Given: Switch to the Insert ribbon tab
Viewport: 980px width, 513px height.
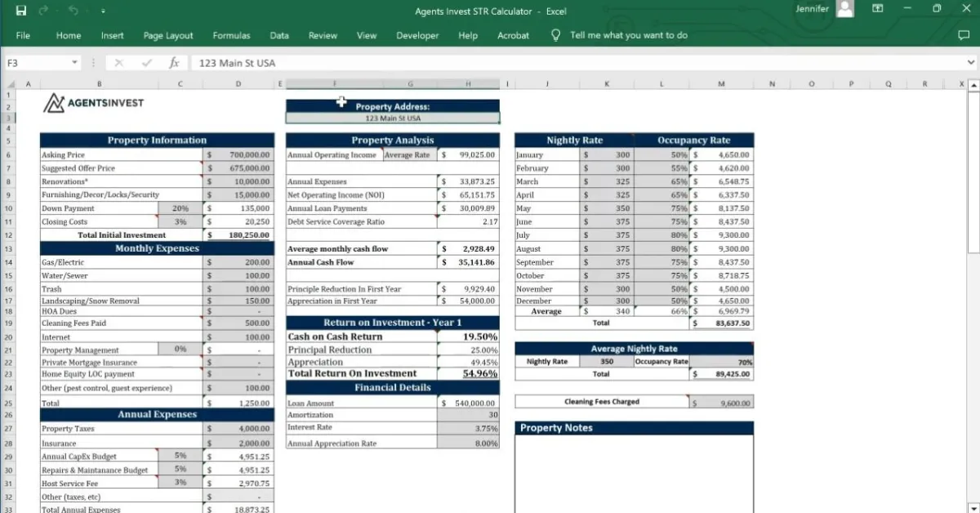Looking at the screenshot, I should [113, 36].
